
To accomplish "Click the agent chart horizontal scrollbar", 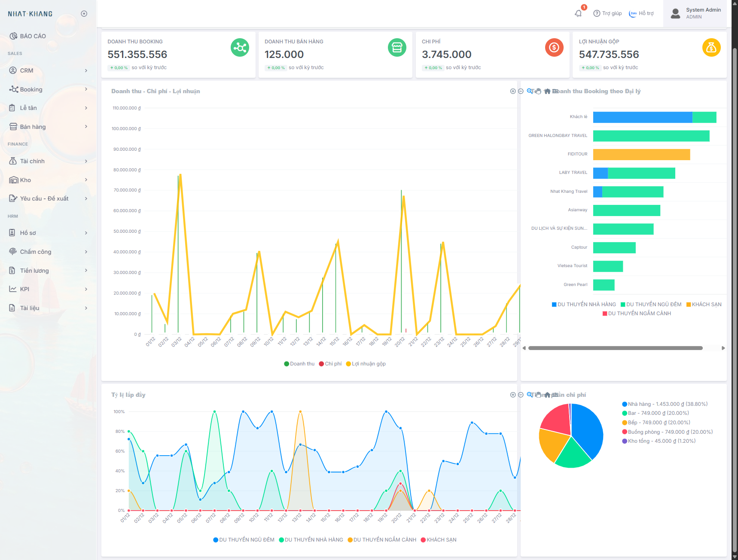I will coord(615,348).
